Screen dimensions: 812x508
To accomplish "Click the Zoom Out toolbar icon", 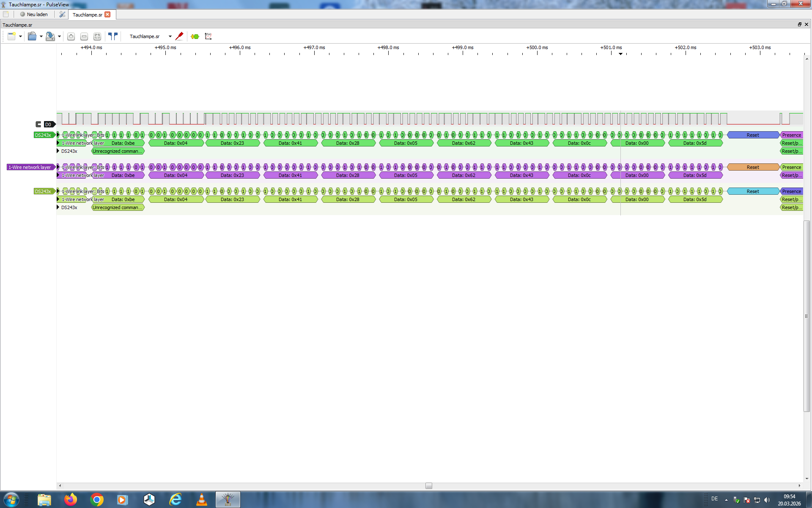I will 84,36.
